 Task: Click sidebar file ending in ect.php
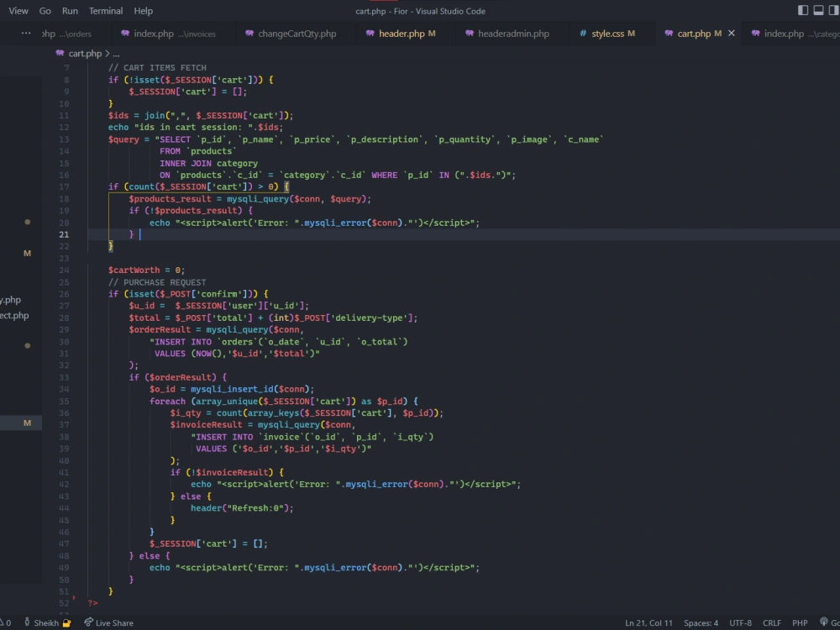pyautogui.click(x=14, y=315)
